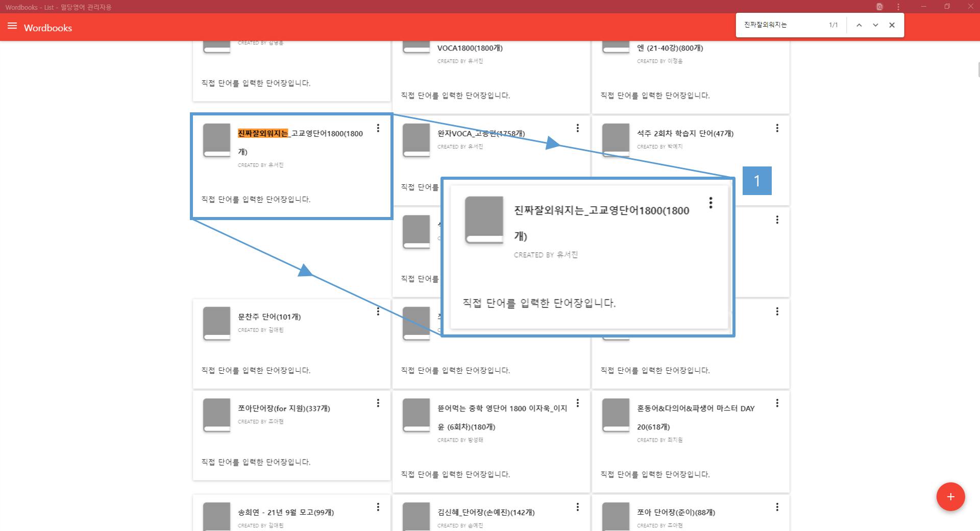Open options for 김신혜_단어장(손예진) card
This screenshot has width=980, height=531.
tap(577, 507)
